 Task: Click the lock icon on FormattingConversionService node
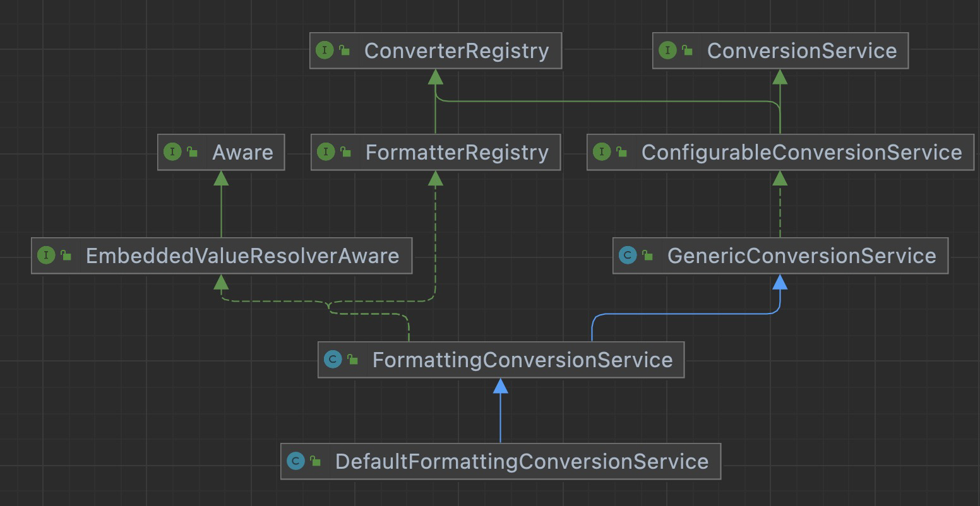click(353, 360)
